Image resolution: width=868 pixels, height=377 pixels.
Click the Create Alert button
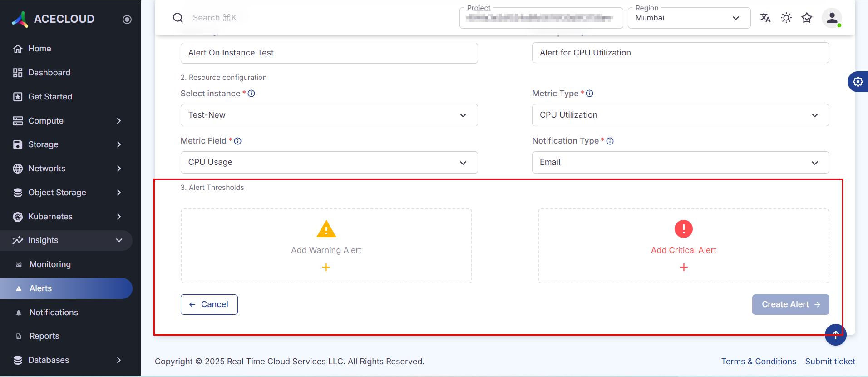point(790,304)
